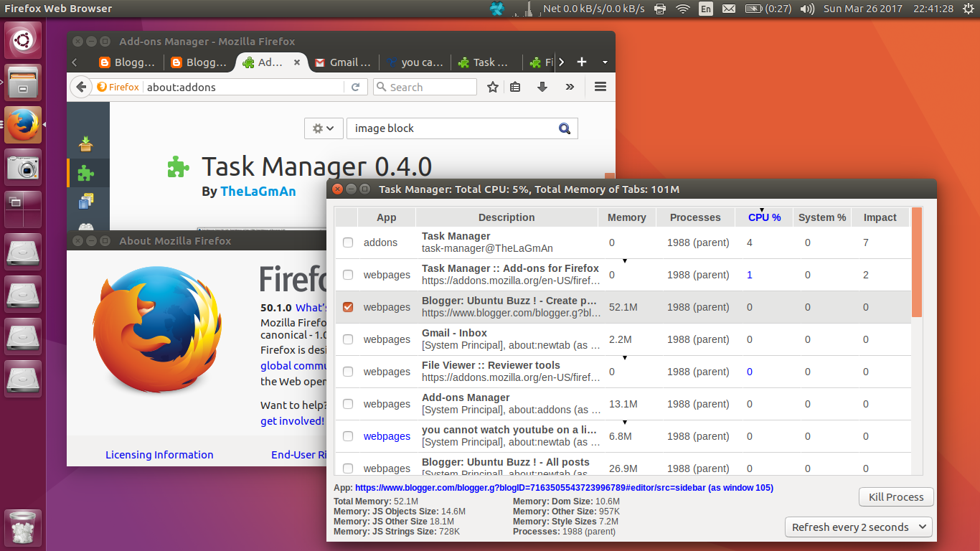The image size is (980, 551).
Task: Sort by CPU % column header
Action: pyautogui.click(x=764, y=217)
